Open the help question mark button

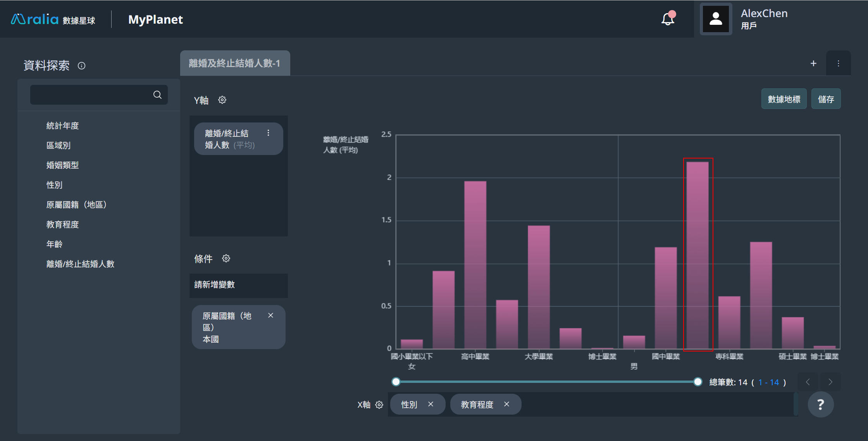pos(820,405)
